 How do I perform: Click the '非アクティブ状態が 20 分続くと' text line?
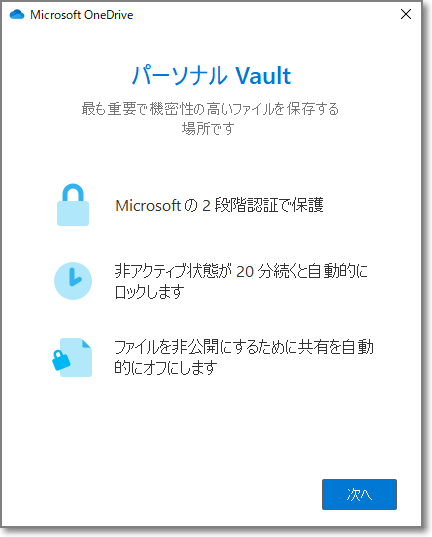241,271
